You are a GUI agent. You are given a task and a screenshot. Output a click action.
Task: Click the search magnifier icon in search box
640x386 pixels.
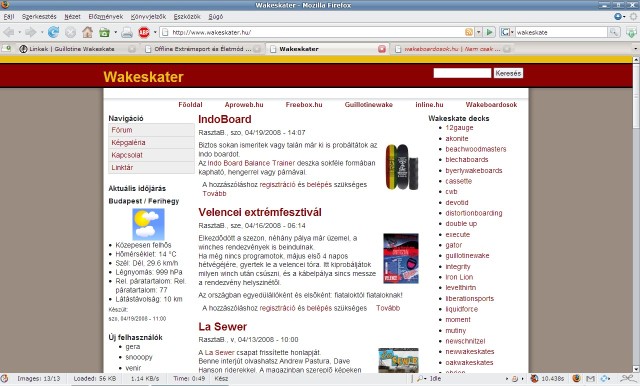613,32
